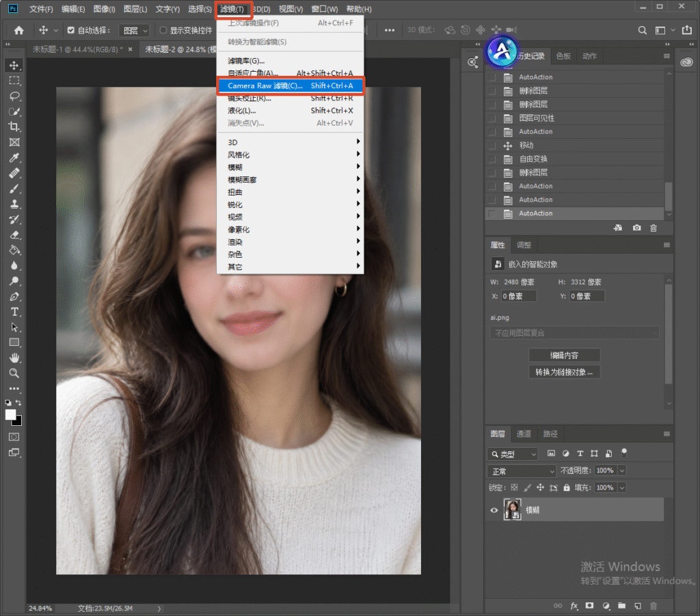
Task: Create a new group folder icon
Action: coord(621,606)
